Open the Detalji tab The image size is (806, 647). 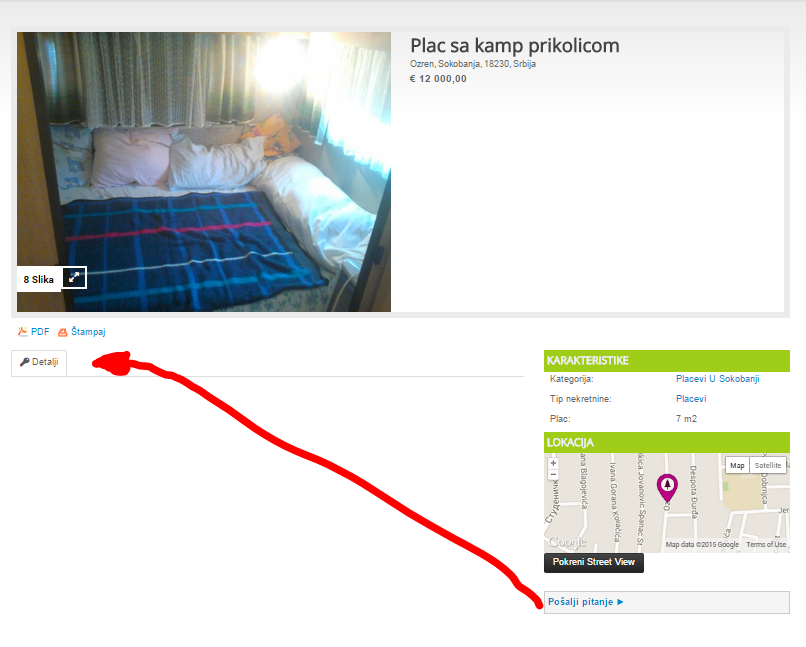[x=39, y=362]
